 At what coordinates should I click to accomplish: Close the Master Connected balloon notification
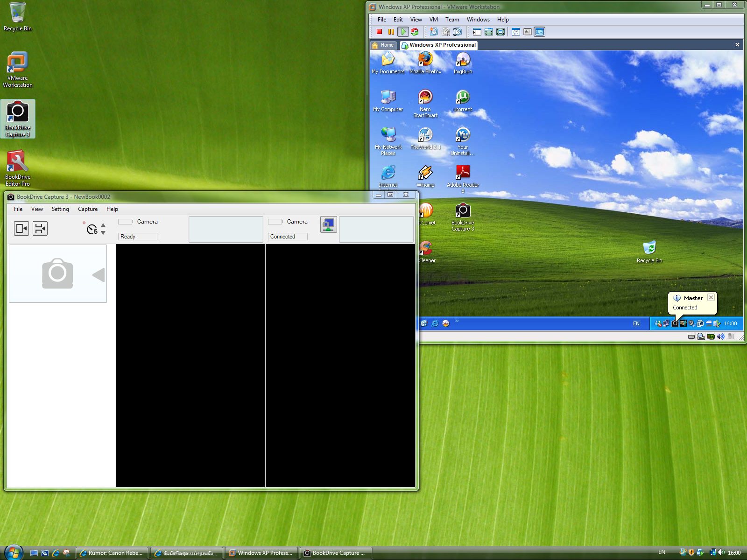point(711,297)
